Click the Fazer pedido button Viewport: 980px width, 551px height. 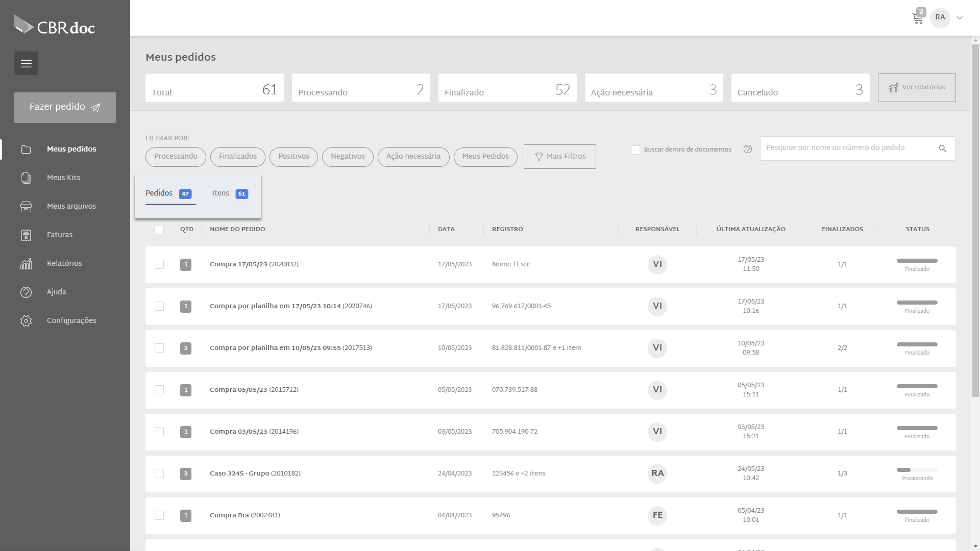click(65, 108)
